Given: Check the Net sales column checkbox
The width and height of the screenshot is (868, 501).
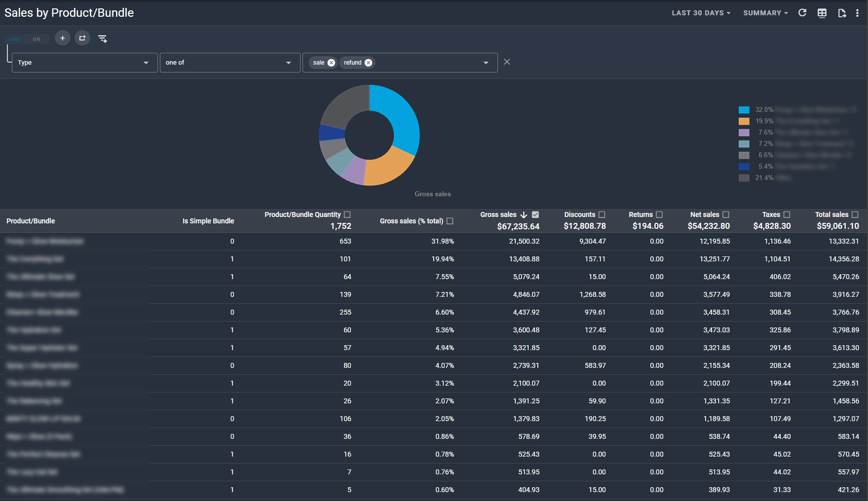Looking at the screenshot, I should point(726,215).
